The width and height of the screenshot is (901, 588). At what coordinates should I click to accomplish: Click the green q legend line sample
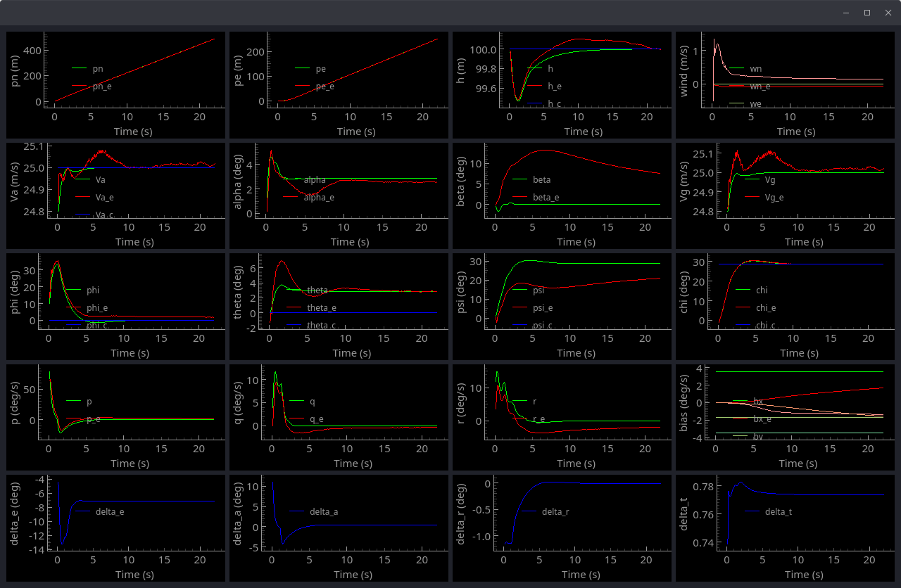coord(296,402)
